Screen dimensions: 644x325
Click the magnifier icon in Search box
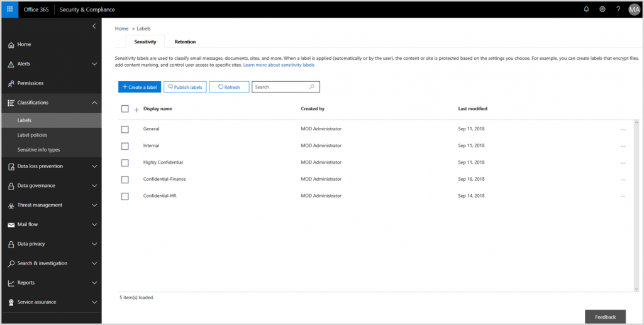pyautogui.click(x=312, y=87)
